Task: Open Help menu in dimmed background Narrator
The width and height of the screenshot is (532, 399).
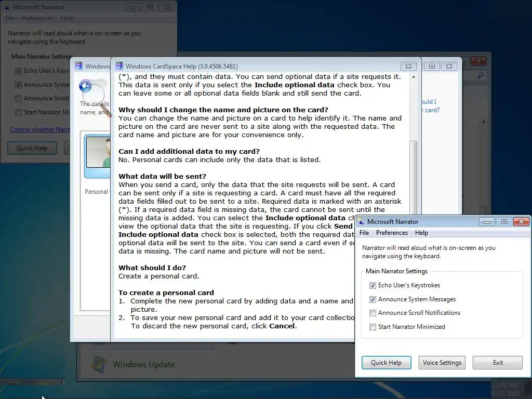Action: 67,18
